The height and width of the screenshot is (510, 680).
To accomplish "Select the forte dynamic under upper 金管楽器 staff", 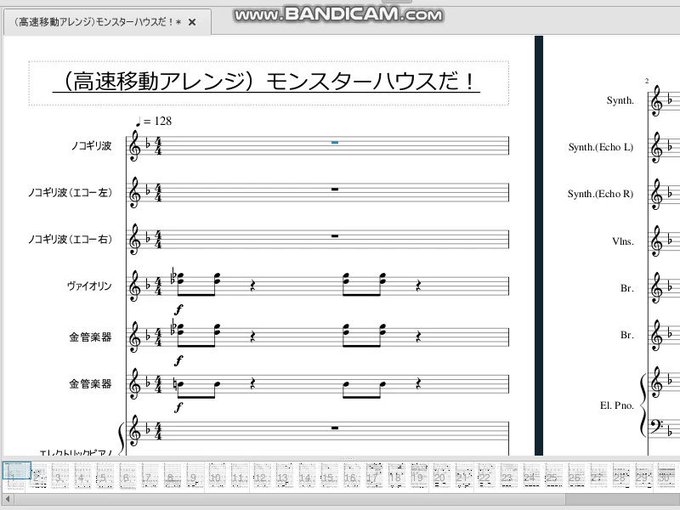I will pyautogui.click(x=178, y=360).
